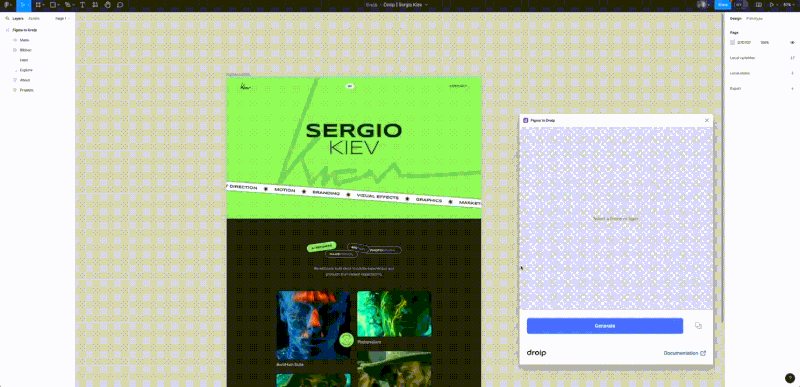This screenshot has height=387, width=800.
Task: Open the Page 1 dropdown
Action: [63, 18]
